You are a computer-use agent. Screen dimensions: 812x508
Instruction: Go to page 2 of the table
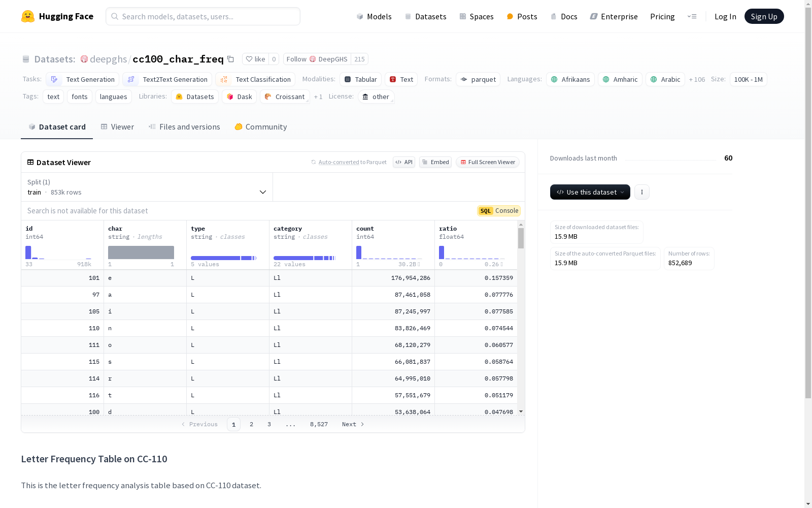[251, 424]
